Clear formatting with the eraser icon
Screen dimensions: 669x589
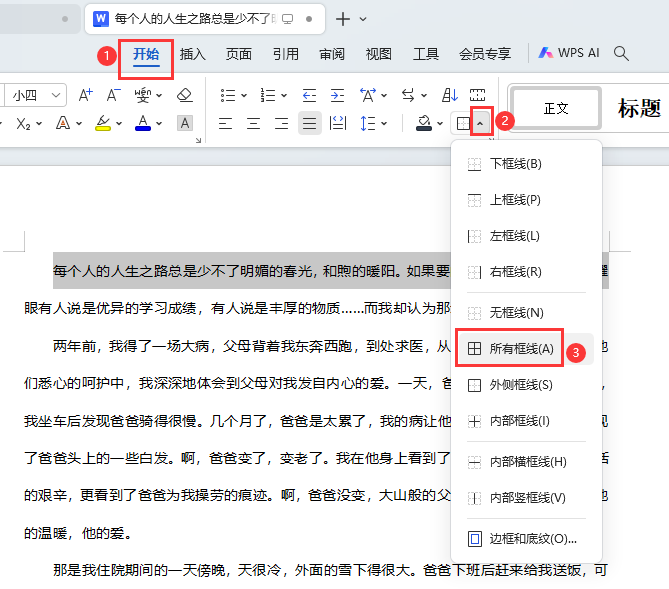click(x=185, y=95)
